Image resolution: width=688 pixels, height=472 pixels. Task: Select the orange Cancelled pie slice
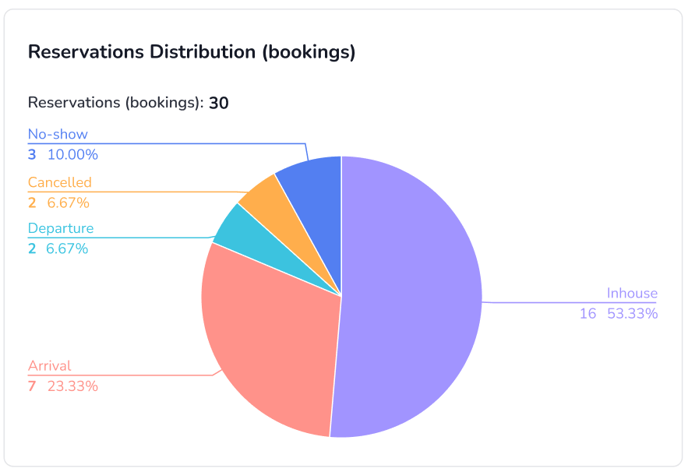(259, 194)
